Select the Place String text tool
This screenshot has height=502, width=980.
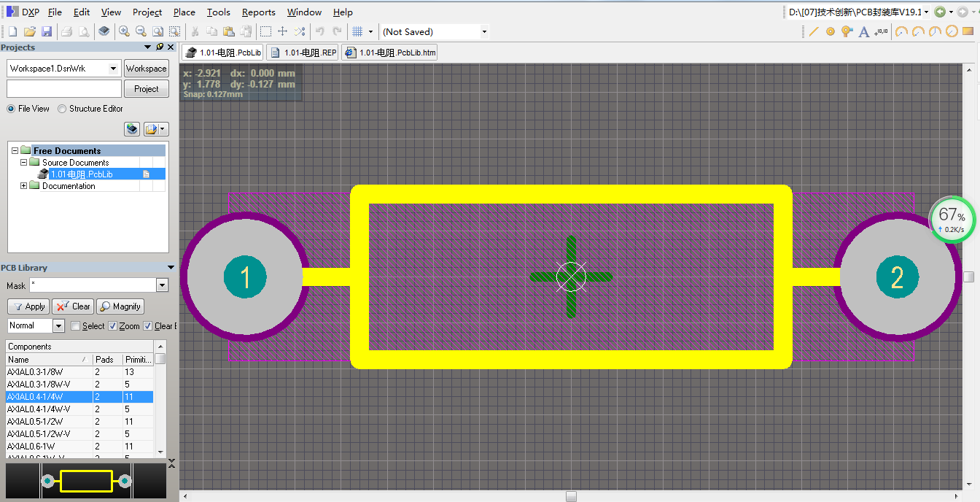864,31
